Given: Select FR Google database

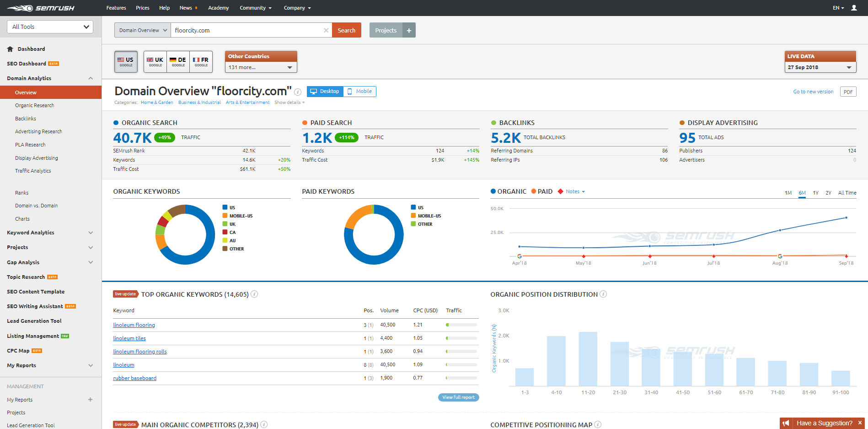Looking at the screenshot, I should coord(201,62).
